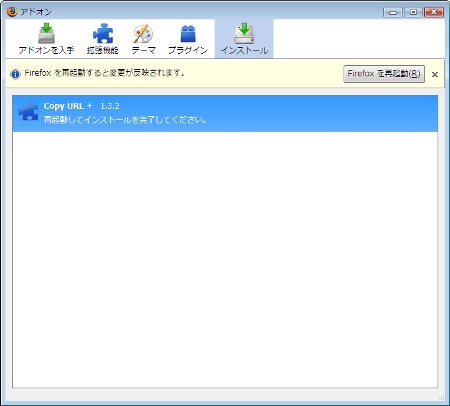Viewport: 450px width, 406px height.
Task: Click the Copy URL + puzzle piece icon
Action: click(28, 112)
